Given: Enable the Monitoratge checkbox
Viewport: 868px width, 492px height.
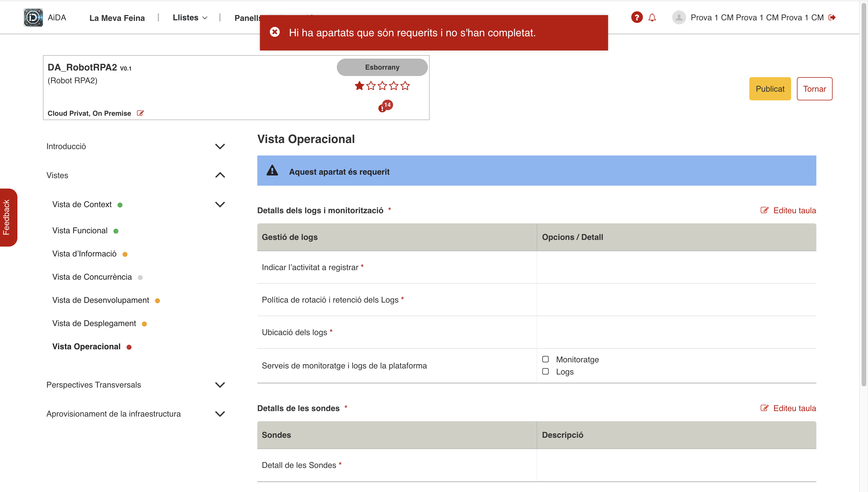Looking at the screenshot, I should coord(545,359).
